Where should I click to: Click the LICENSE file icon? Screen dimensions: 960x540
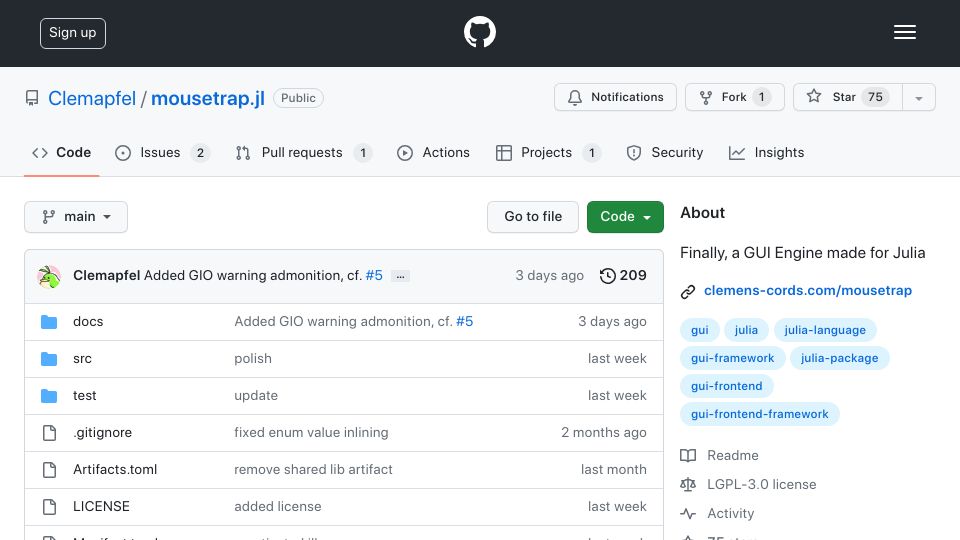pos(50,506)
